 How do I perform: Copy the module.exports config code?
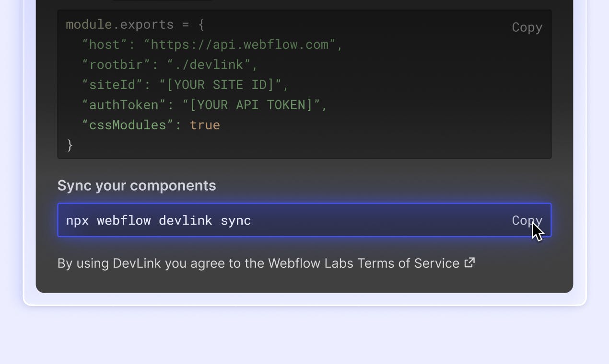[x=527, y=27]
